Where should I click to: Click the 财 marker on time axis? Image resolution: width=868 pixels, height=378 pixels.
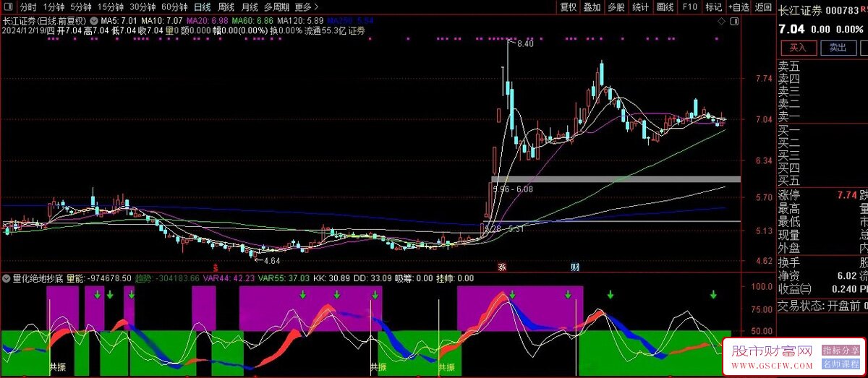(574, 267)
